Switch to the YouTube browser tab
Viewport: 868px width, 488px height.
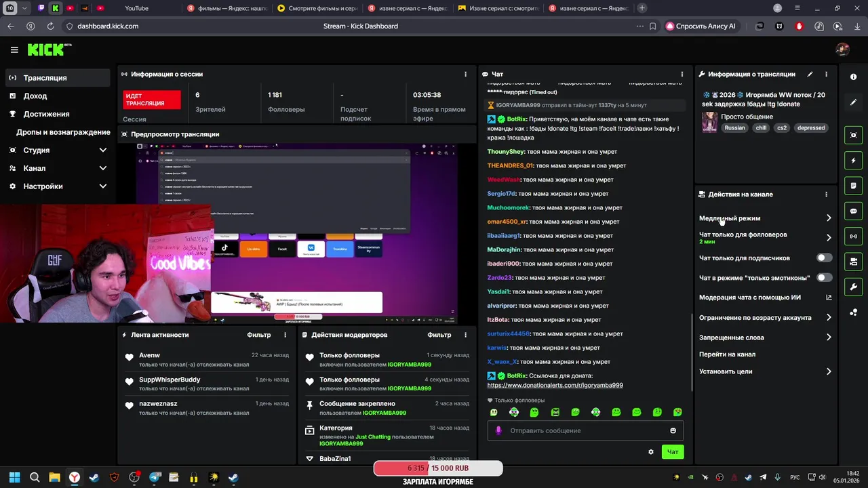point(137,8)
